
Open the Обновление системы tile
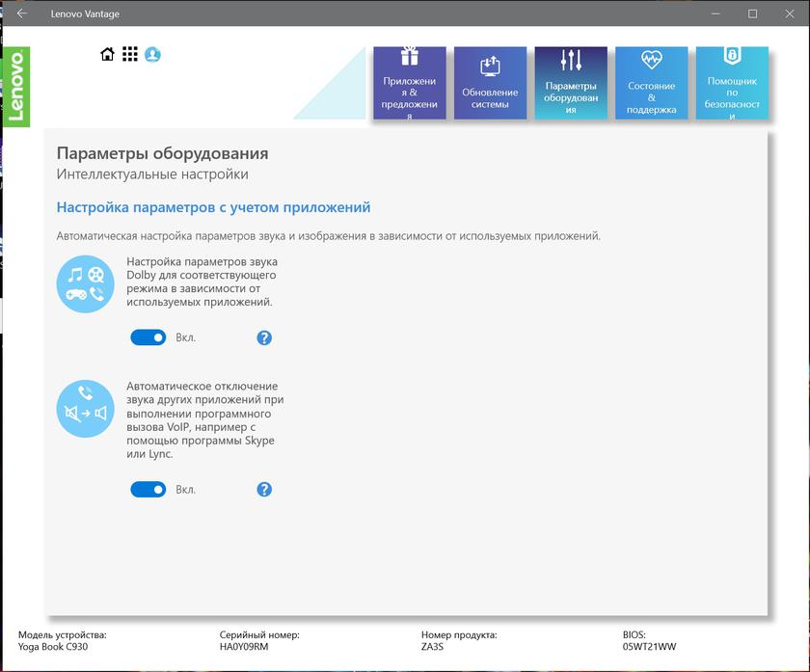[490, 84]
